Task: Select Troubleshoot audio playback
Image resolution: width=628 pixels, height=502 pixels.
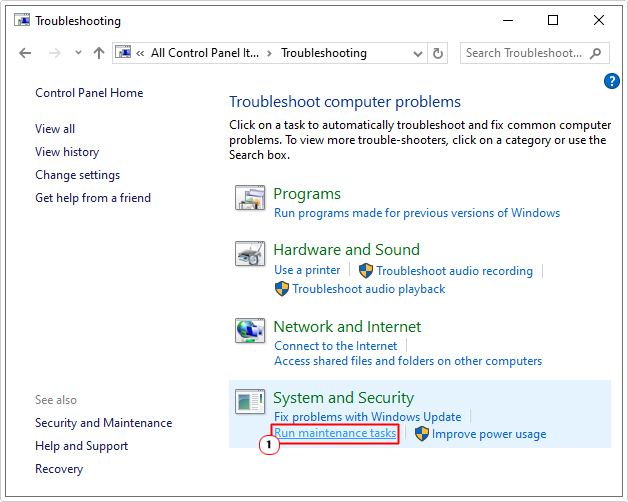Action: tap(369, 289)
